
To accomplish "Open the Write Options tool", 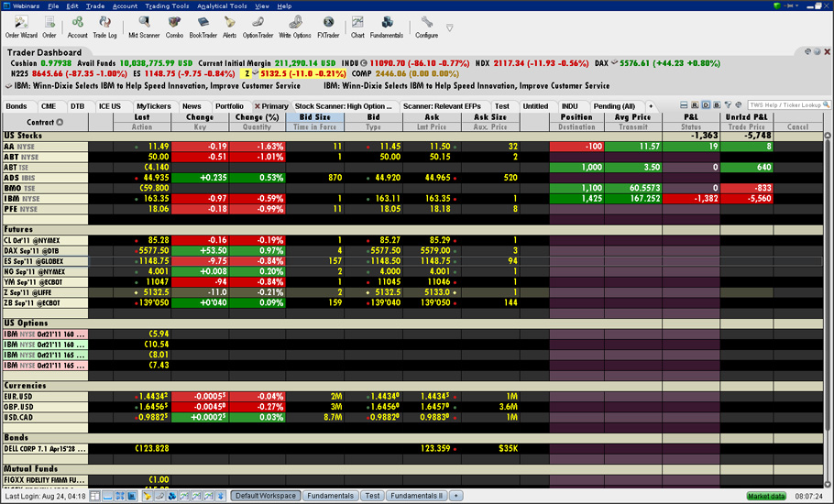I will pos(295,27).
